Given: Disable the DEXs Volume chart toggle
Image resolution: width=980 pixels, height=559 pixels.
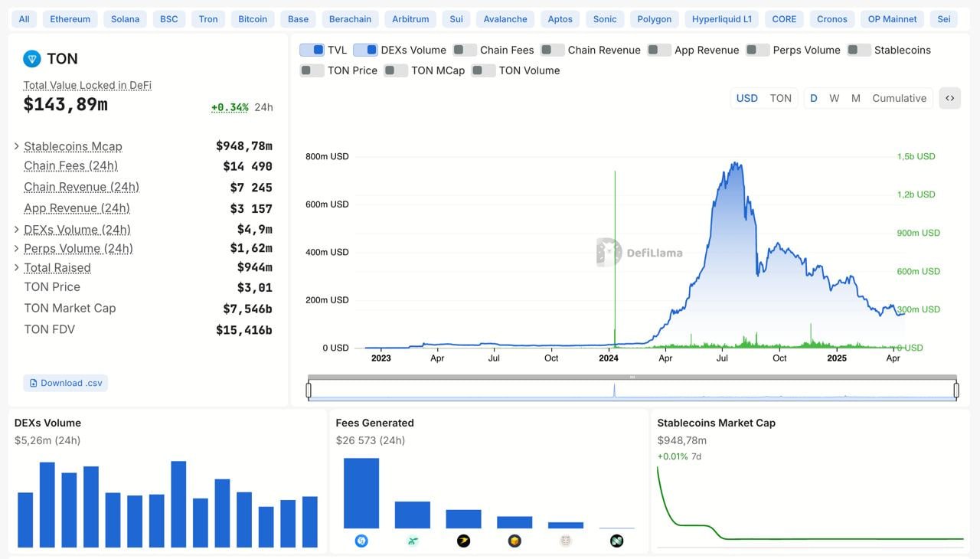Looking at the screenshot, I should 365,50.
